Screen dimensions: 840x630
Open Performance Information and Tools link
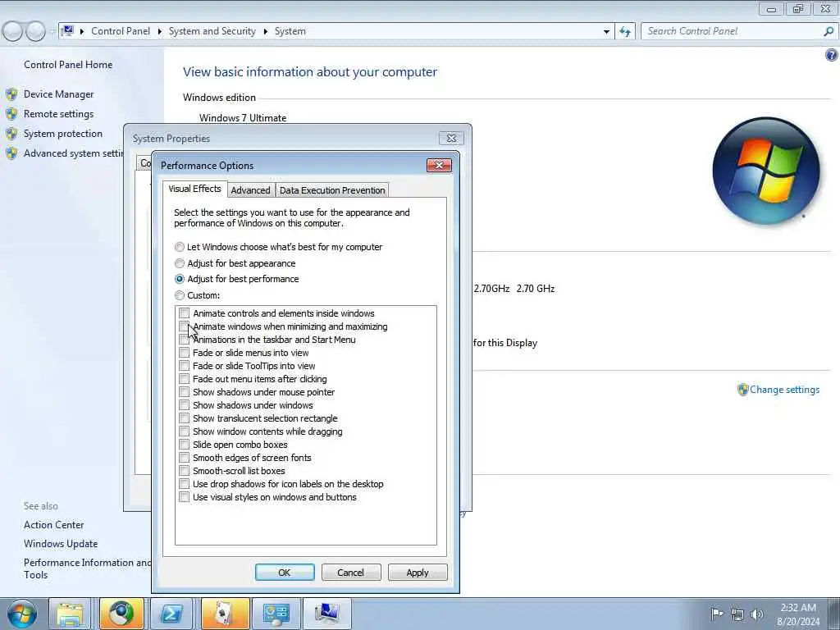87,568
